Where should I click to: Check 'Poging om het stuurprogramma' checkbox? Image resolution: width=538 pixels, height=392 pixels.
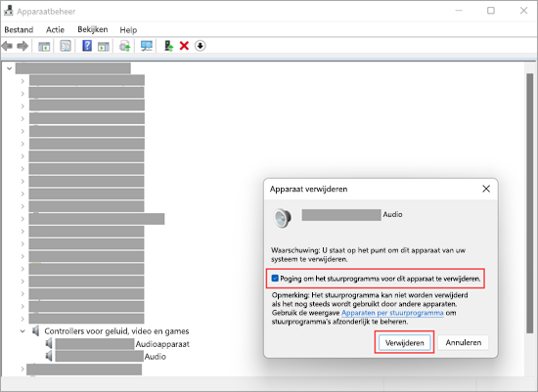click(x=275, y=279)
